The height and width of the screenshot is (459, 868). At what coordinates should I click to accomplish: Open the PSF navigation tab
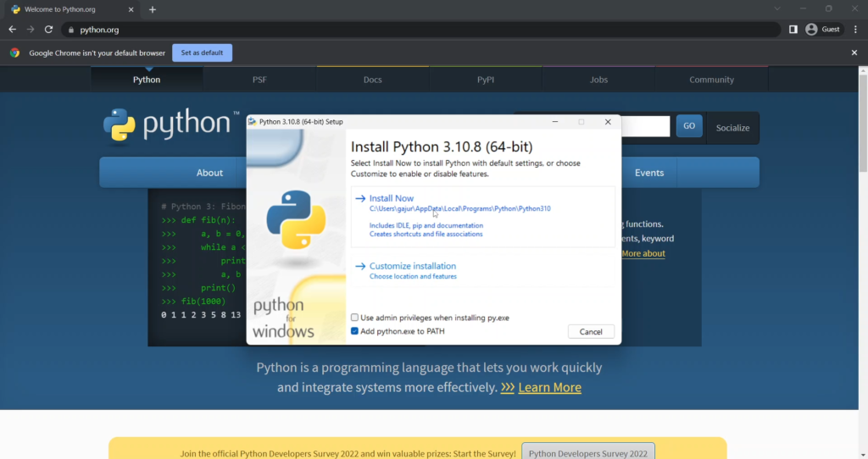pyautogui.click(x=259, y=80)
